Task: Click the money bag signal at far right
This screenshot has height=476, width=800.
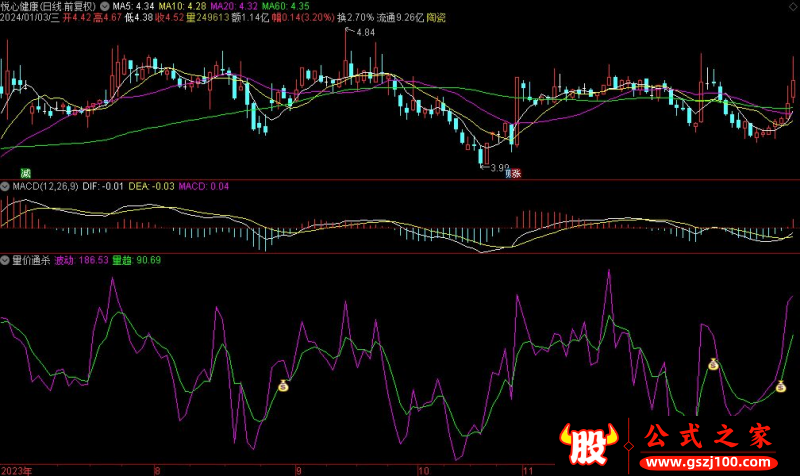Action: 781,386
